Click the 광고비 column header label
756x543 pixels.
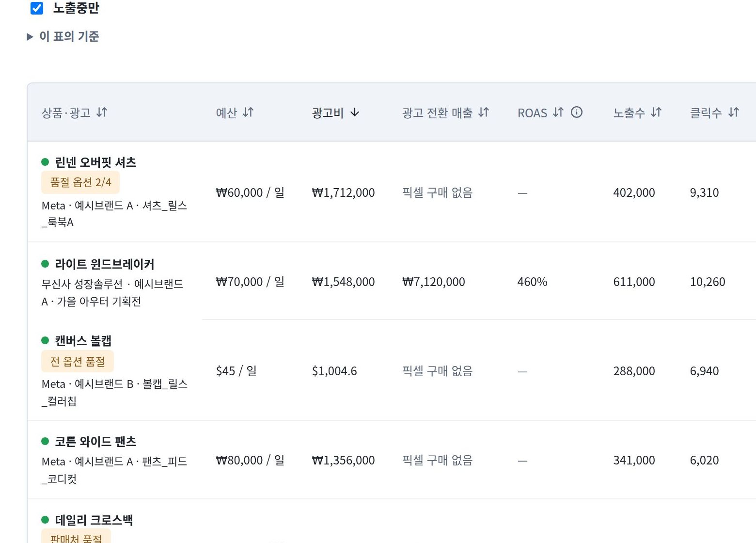328,113
